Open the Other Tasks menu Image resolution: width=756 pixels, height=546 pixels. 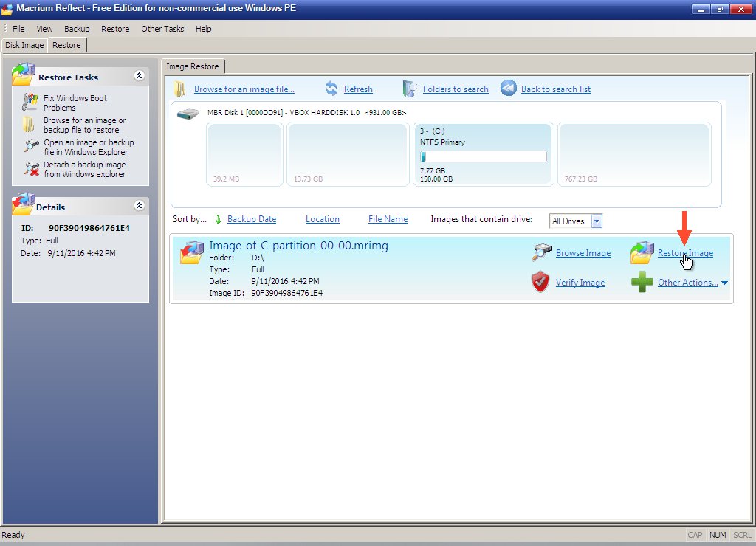[x=162, y=29]
